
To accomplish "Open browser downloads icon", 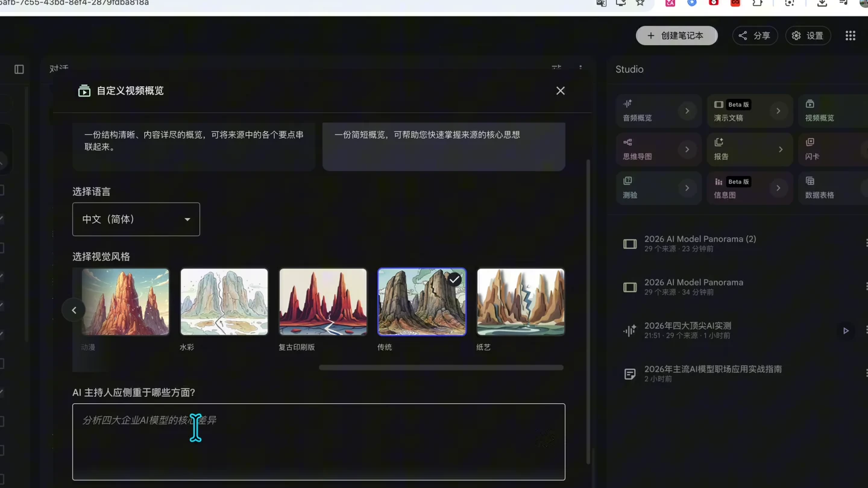I will (822, 3).
